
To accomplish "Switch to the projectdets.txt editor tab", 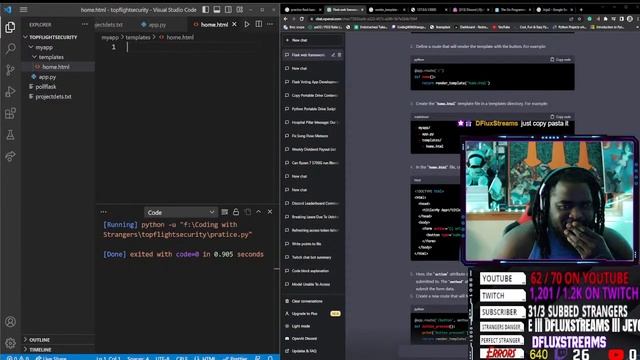I will tap(109, 24).
